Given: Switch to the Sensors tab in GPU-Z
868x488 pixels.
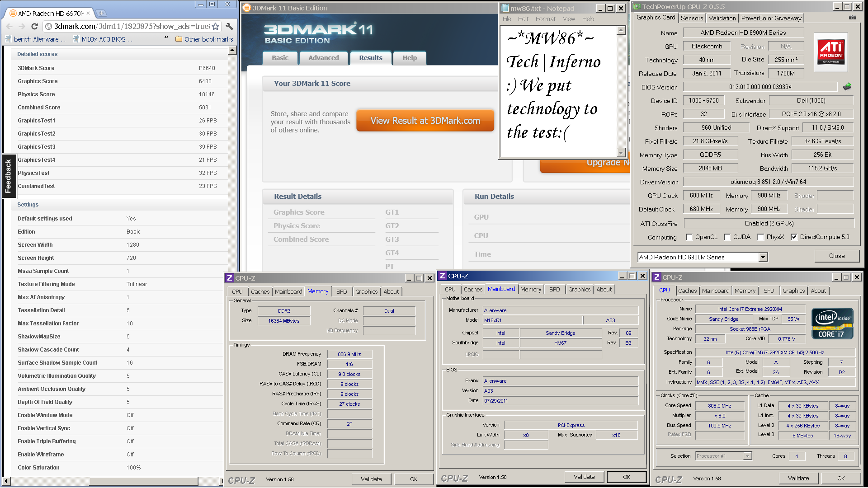Looking at the screenshot, I should (692, 18).
